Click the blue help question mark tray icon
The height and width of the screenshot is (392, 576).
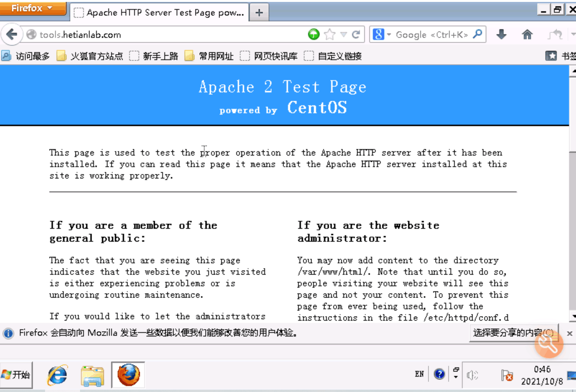tap(439, 374)
